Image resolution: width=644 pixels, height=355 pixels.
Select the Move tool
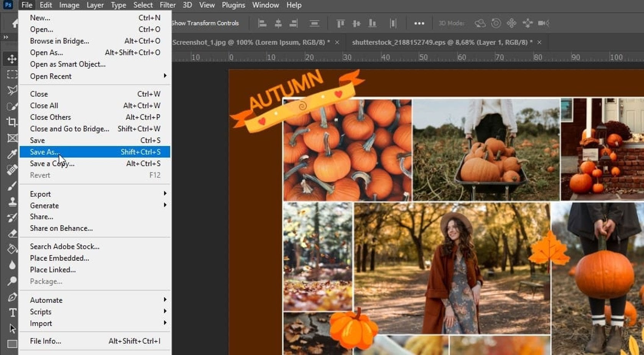click(12, 59)
